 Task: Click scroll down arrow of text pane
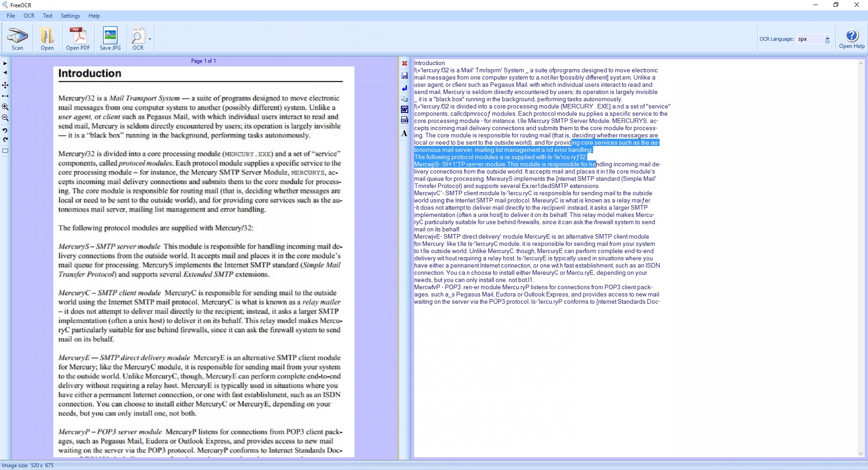[x=861, y=454]
